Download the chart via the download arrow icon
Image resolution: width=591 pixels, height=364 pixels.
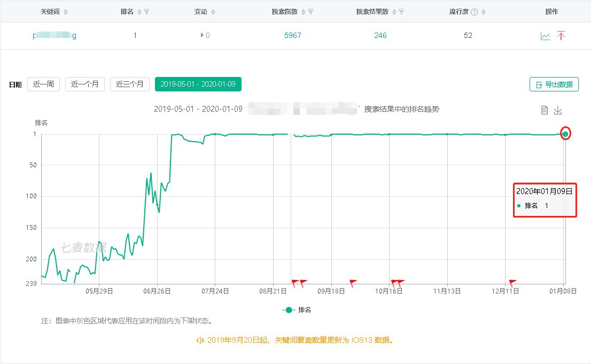pyautogui.click(x=557, y=111)
